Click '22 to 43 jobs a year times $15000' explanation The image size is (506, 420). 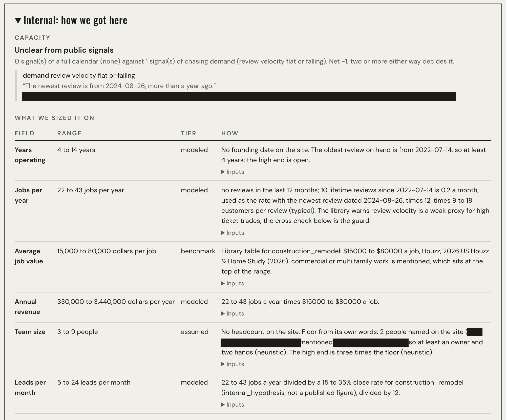tap(300, 302)
